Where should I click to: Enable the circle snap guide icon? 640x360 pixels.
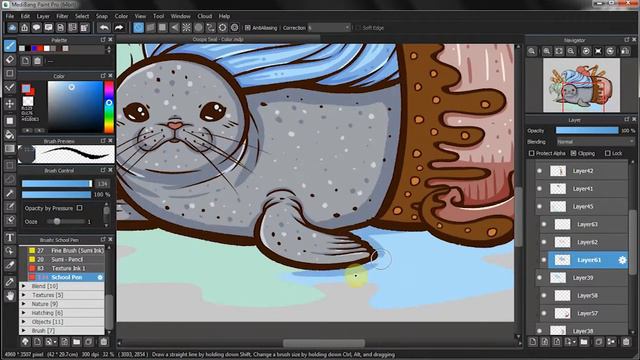pos(198,28)
